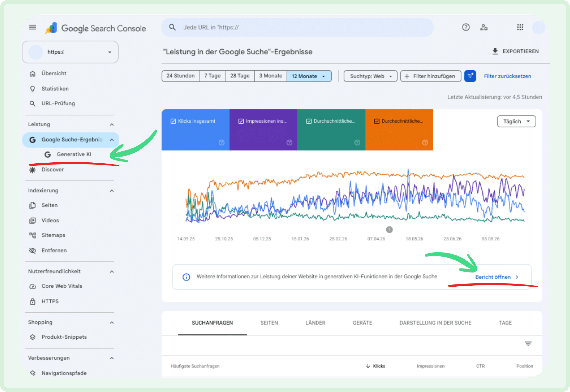This screenshot has width=570, height=392.
Task: Open user and permission settings icon
Action: [x=484, y=27]
